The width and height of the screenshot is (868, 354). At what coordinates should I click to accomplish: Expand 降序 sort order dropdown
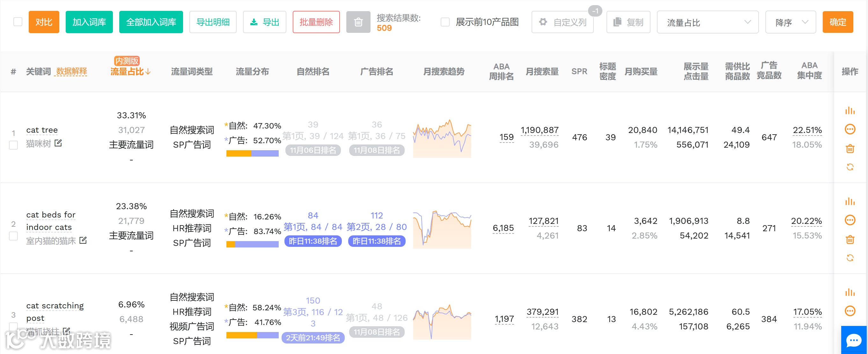(790, 22)
